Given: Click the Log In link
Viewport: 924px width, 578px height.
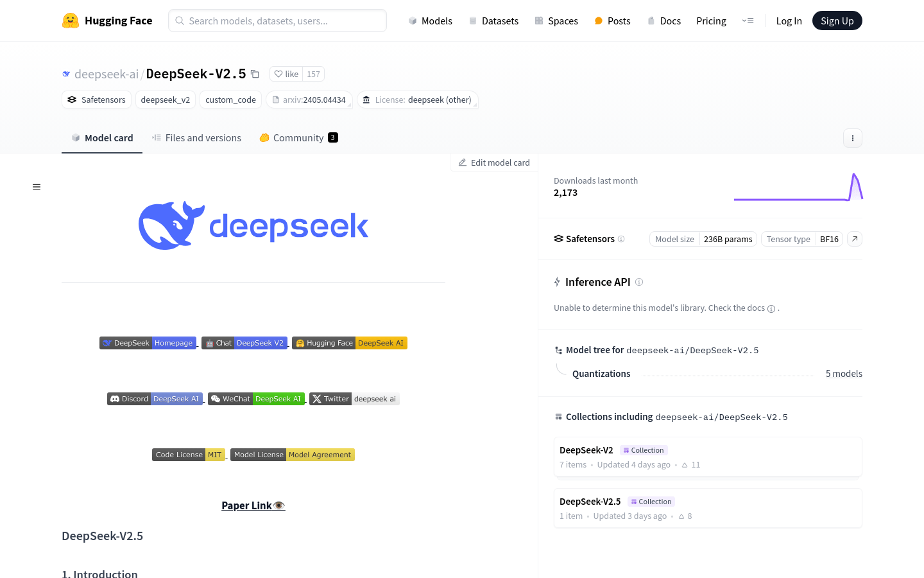Looking at the screenshot, I should (x=789, y=21).
